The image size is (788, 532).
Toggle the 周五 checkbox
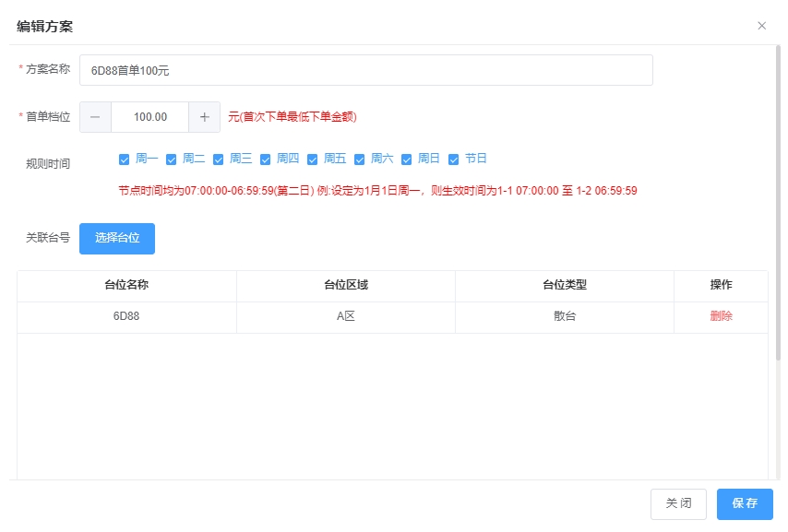pyautogui.click(x=313, y=159)
